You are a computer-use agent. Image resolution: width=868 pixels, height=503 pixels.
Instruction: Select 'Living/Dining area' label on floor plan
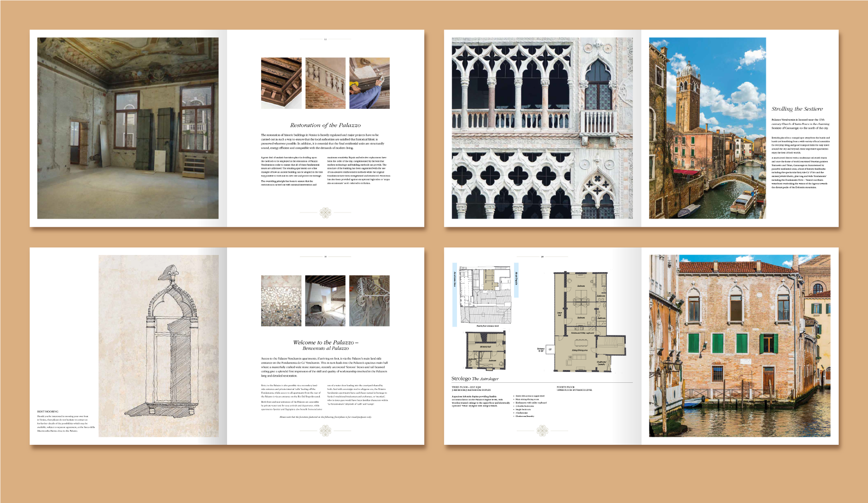pyautogui.click(x=579, y=350)
